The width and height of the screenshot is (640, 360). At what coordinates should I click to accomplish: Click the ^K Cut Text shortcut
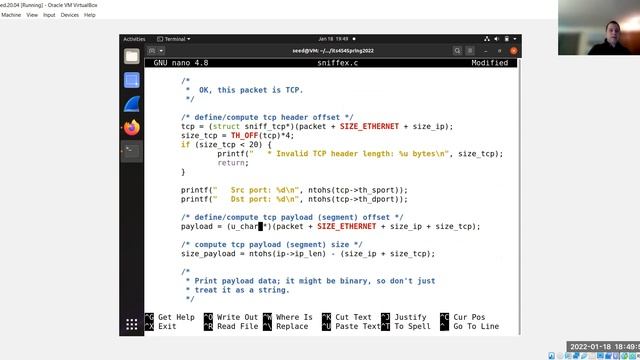pyautogui.click(x=347, y=317)
